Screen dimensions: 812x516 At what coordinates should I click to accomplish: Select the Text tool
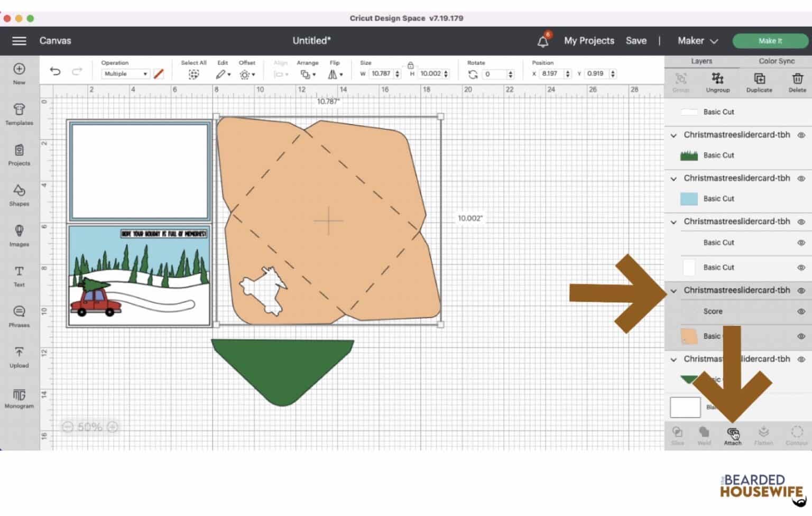19,275
